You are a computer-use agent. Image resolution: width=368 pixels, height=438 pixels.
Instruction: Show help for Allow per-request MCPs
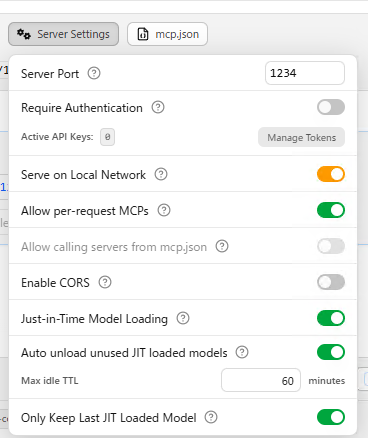tap(164, 210)
